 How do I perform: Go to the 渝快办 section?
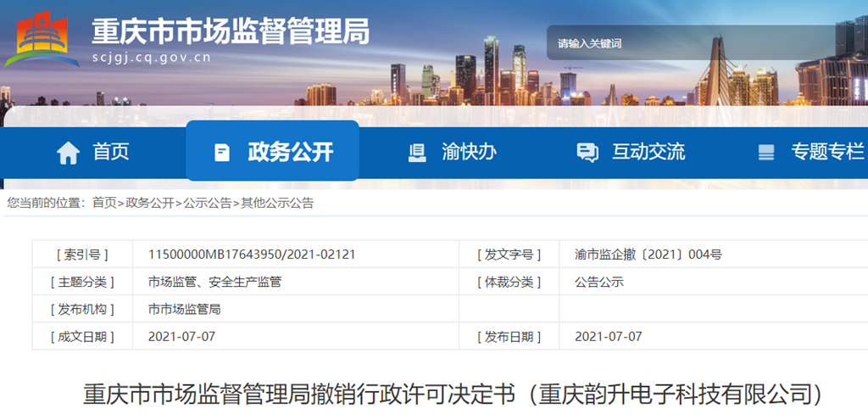tap(468, 152)
